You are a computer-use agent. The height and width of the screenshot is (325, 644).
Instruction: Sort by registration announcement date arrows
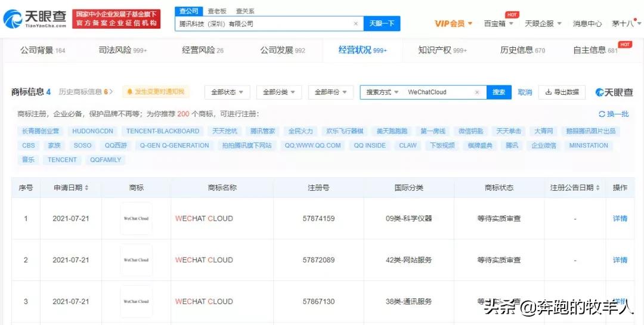(597, 188)
